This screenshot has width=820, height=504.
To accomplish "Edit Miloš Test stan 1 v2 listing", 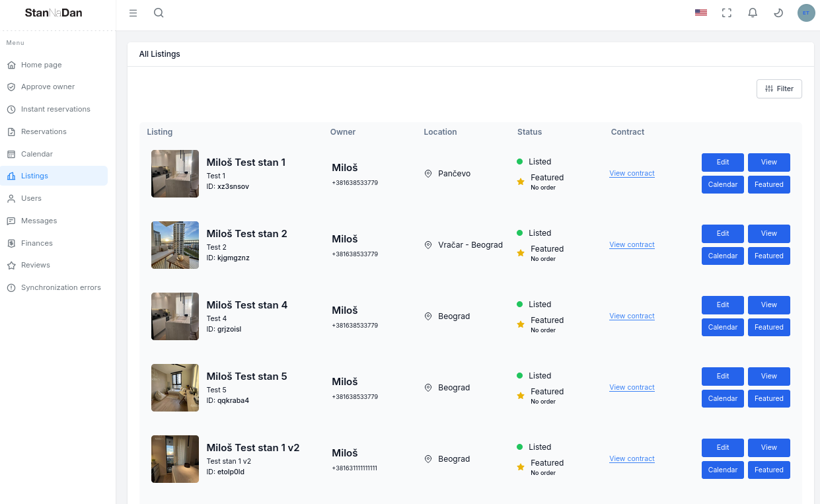I will pyautogui.click(x=723, y=447).
